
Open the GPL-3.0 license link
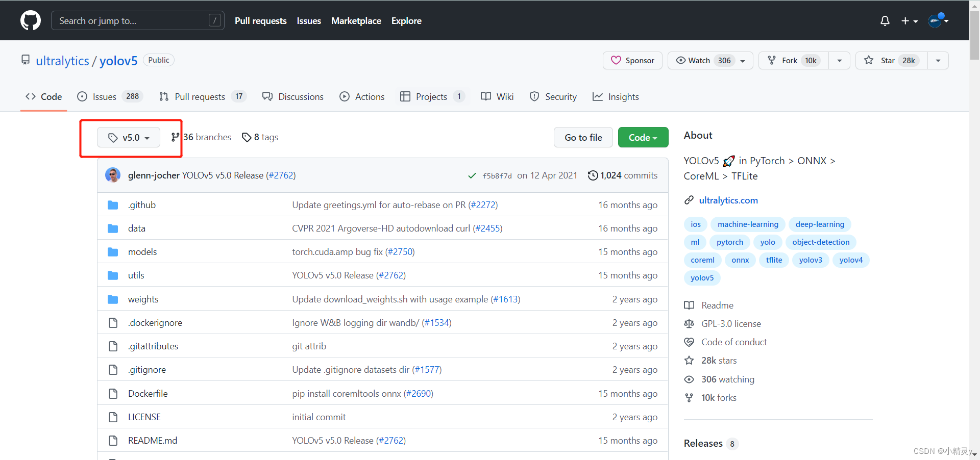pyautogui.click(x=723, y=324)
